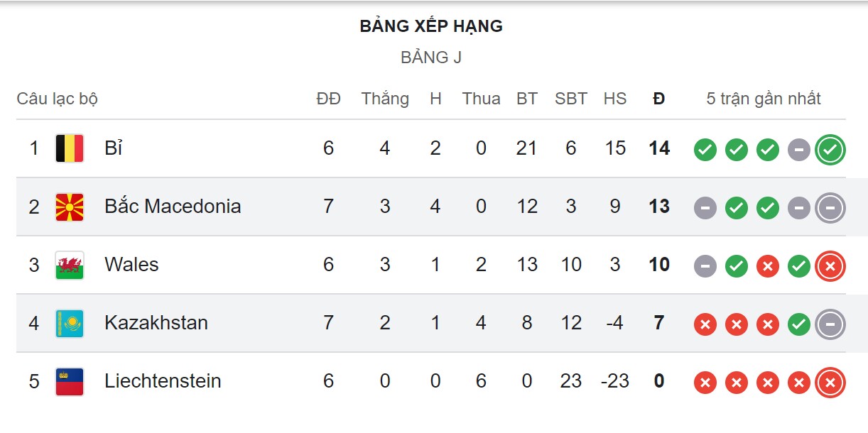The height and width of the screenshot is (433, 868).
Task: Select the Liechtenstein team name
Action: click(163, 381)
